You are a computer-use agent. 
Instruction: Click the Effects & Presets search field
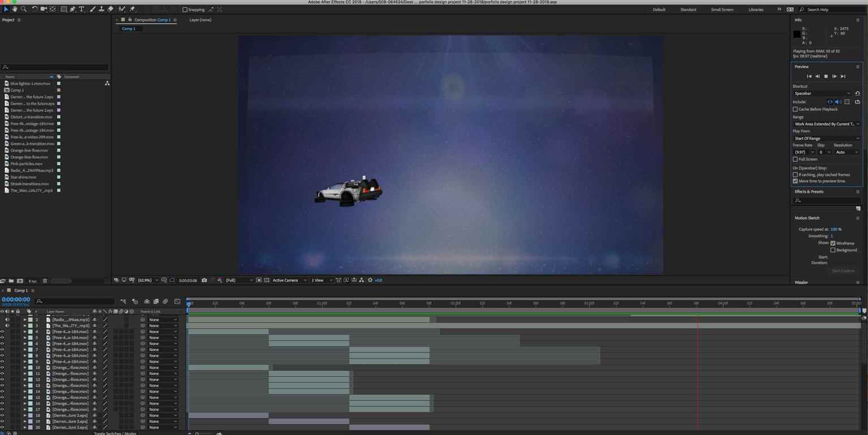click(827, 200)
